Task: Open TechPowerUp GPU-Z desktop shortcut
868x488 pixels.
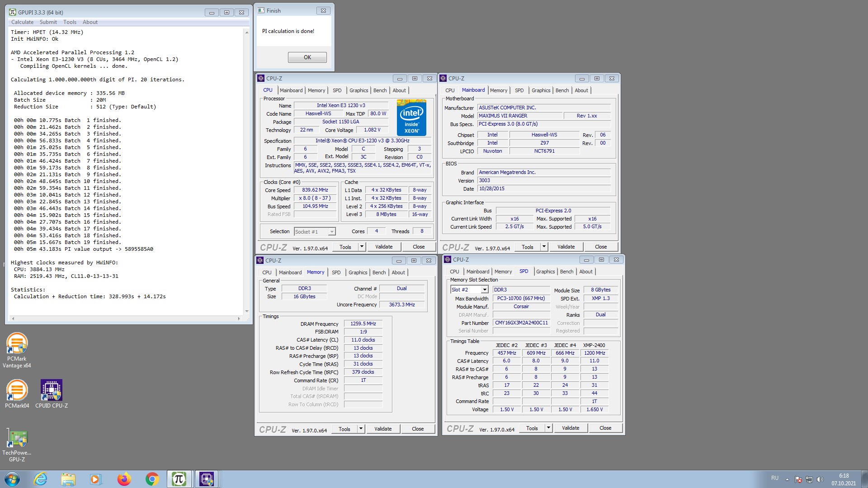Action: coord(17,445)
